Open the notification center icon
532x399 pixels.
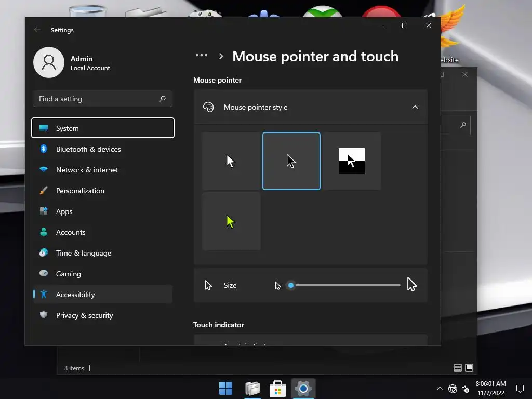(520, 389)
